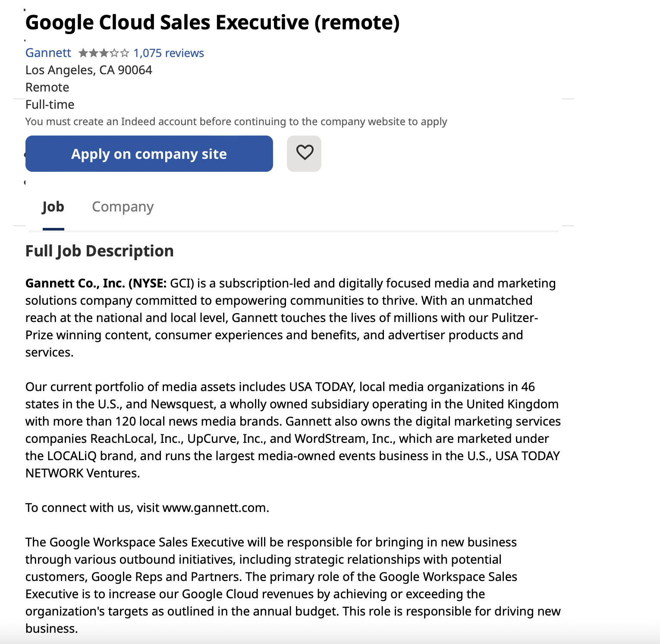The width and height of the screenshot is (660, 644).
Task: Click the Indeed account notice text
Action: pyautogui.click(x=236, y=122)
